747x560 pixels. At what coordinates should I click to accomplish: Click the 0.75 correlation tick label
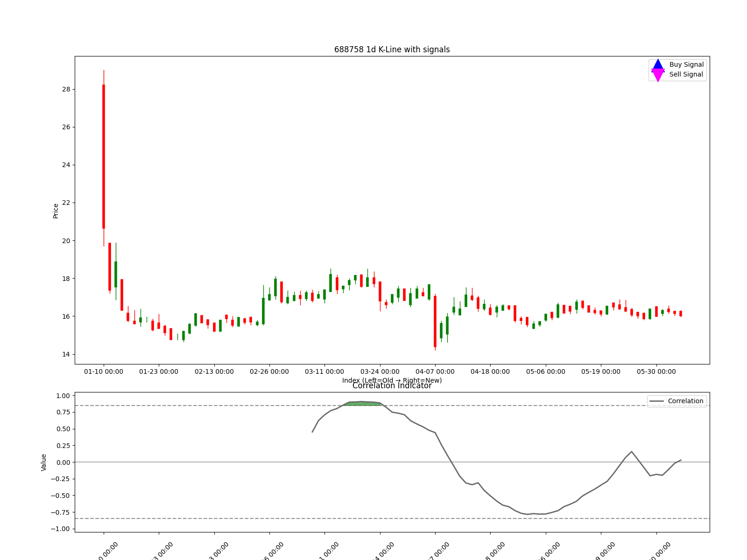tap(63, 412)
